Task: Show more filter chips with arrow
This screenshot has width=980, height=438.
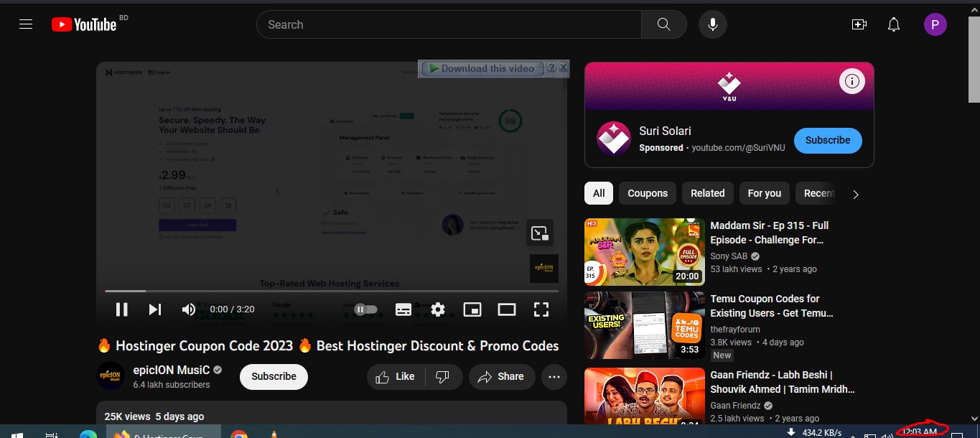Action: coord(855,194)
